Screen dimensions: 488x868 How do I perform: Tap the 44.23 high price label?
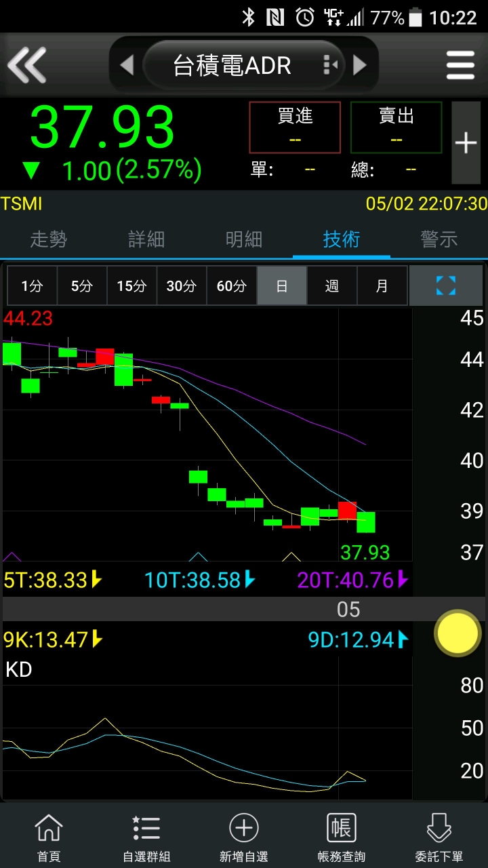(x=28, y=318)
